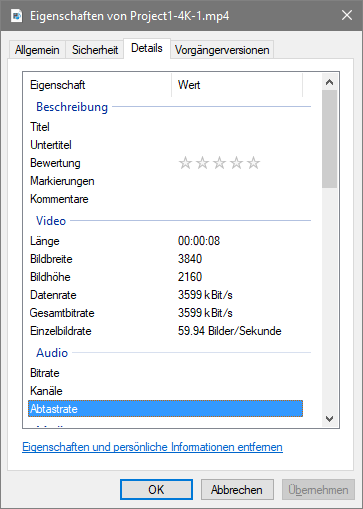Click the Wert column header
Viewport: 363px width, 509px height.
[x=237, y=85]
